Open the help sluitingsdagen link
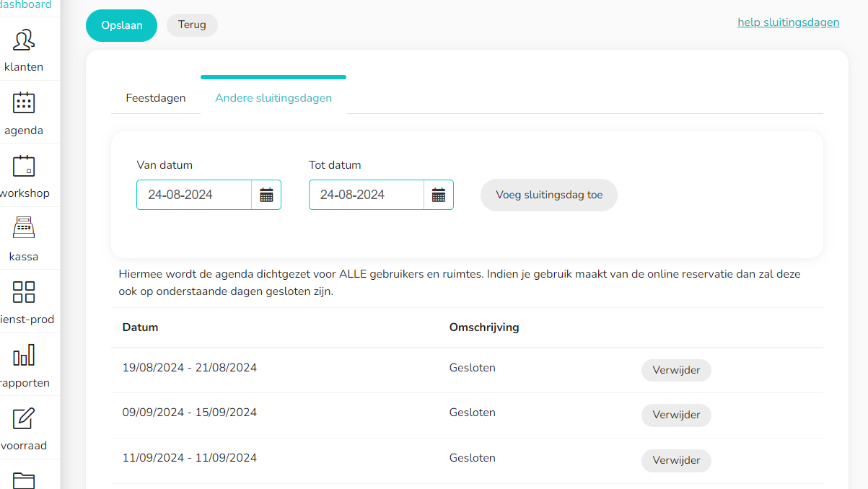 point(788,22)
